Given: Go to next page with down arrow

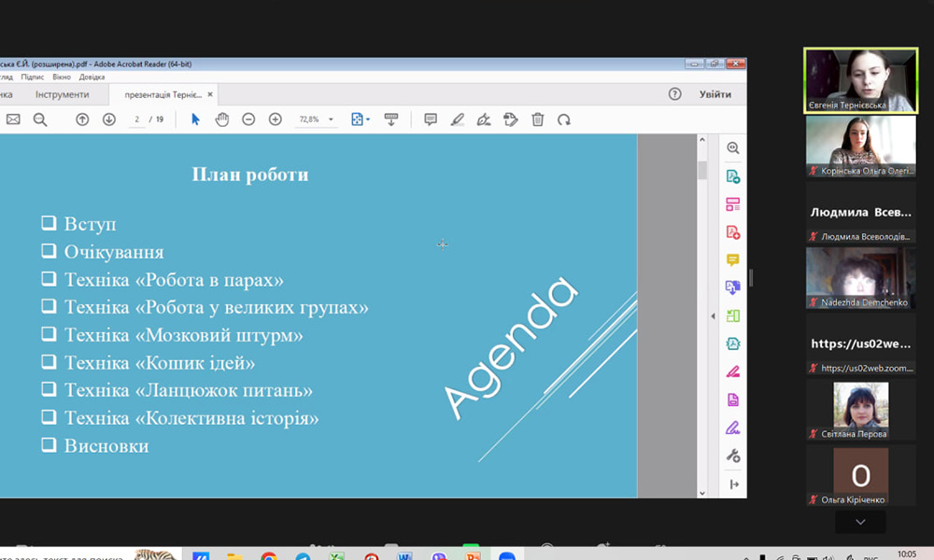Looking at the screenshot, I should click(x=108, y=119).
